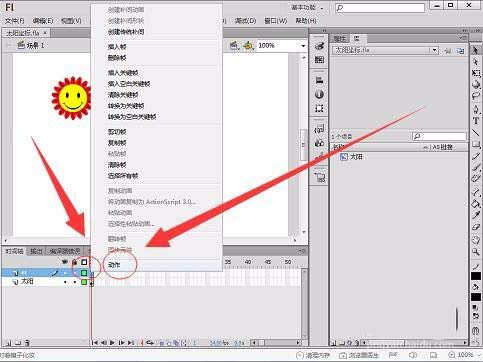
Task: Open the 窗口(W) menu
Action: pyautogui.click(x=276, y=21)
